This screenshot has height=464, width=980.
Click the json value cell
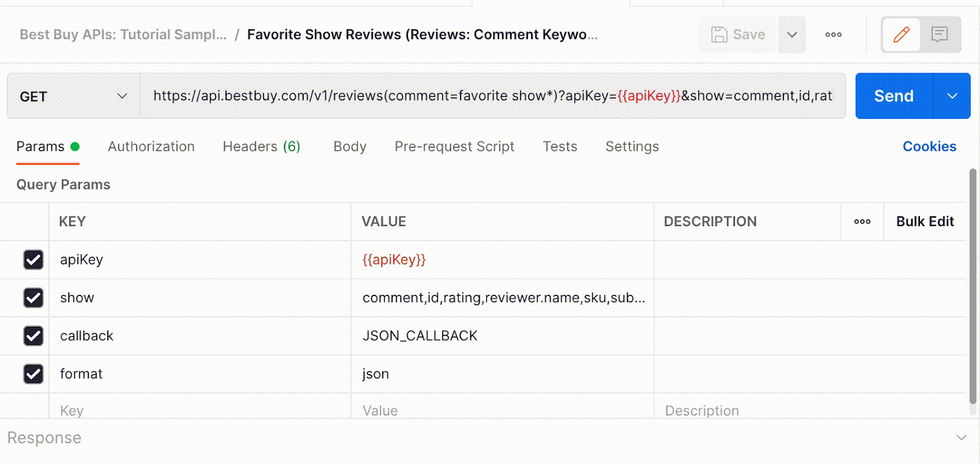[x=502, y=374]
